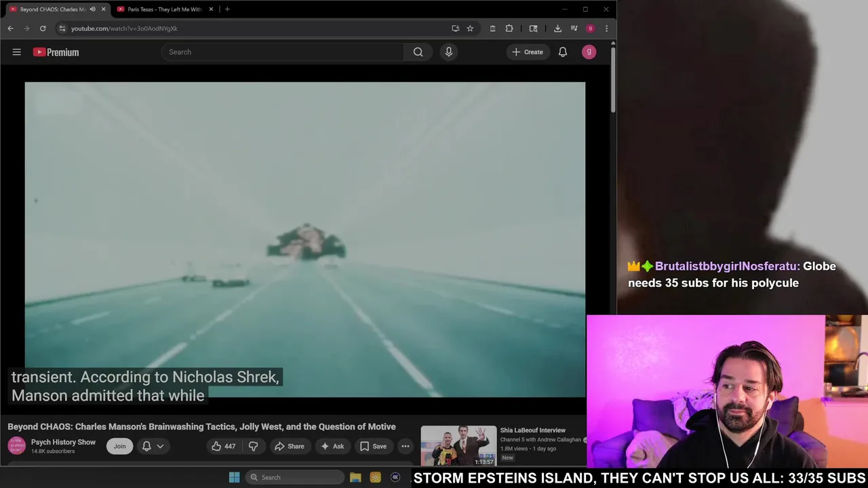Click the toolbar icon left of extensions

tap(492, 28)
